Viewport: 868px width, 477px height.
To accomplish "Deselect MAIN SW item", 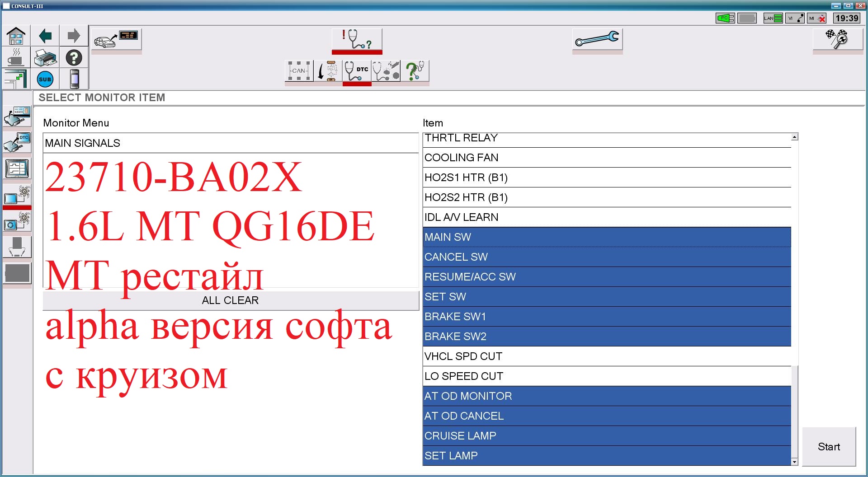I will tap(607, 237).
